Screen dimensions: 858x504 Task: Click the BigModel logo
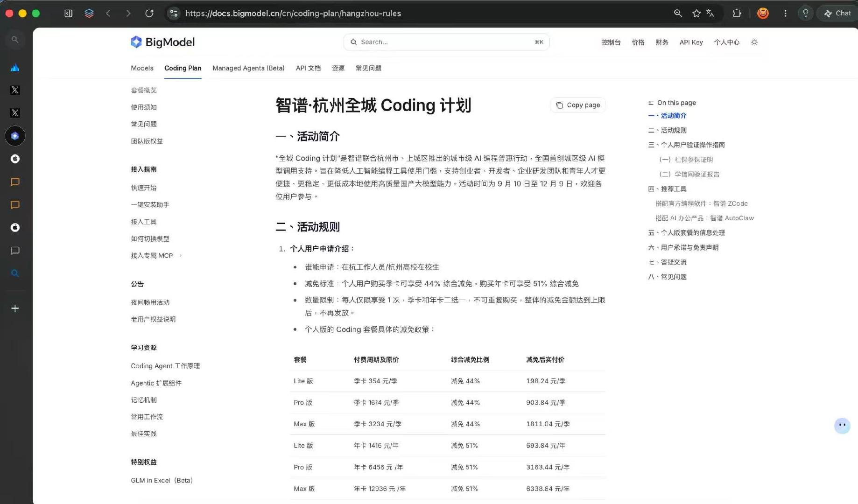click(x=162, y=42)
